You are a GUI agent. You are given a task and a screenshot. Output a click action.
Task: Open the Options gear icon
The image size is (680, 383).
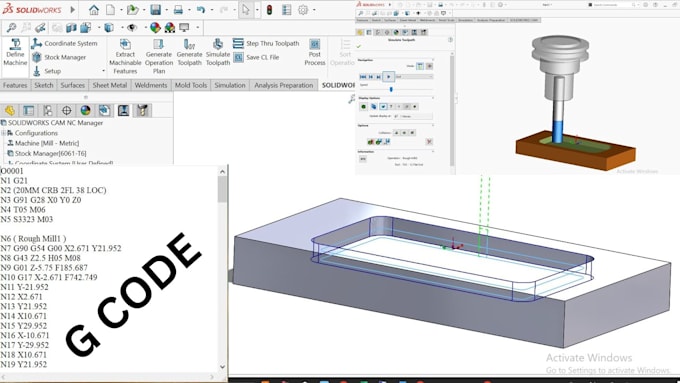(x=303, y=10)
